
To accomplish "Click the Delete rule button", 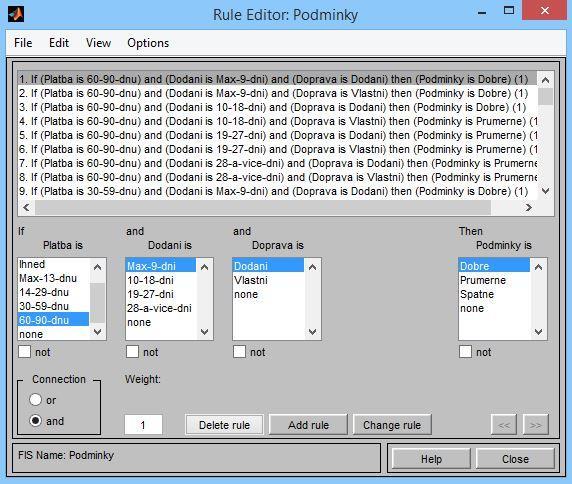I will coord(224,425).
